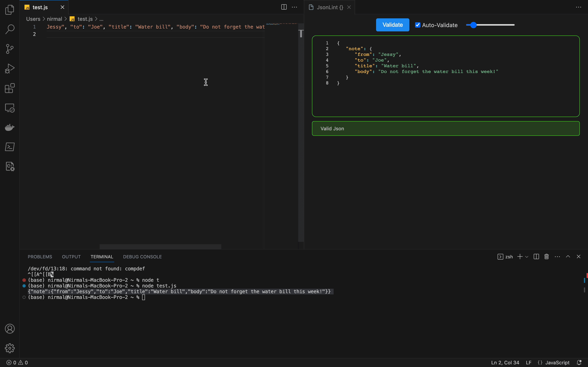The height and width of the screenshot is (367, 588).
Task: Open the Docker panel icon
Action: click(10, 127)
